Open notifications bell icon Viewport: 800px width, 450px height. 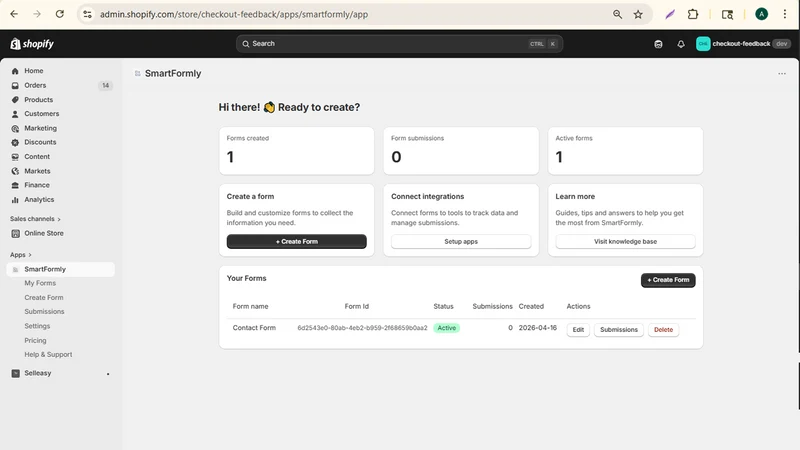681,44
